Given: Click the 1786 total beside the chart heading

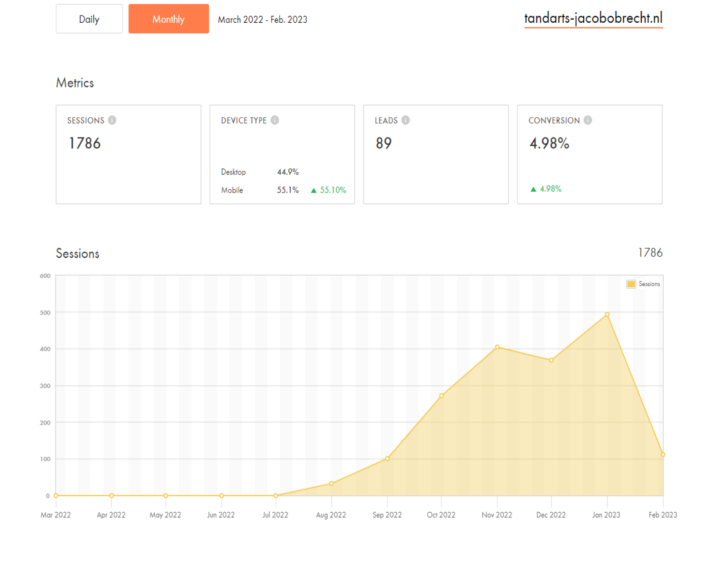Looking at the screenshot, I should click(x=650, y=253).
